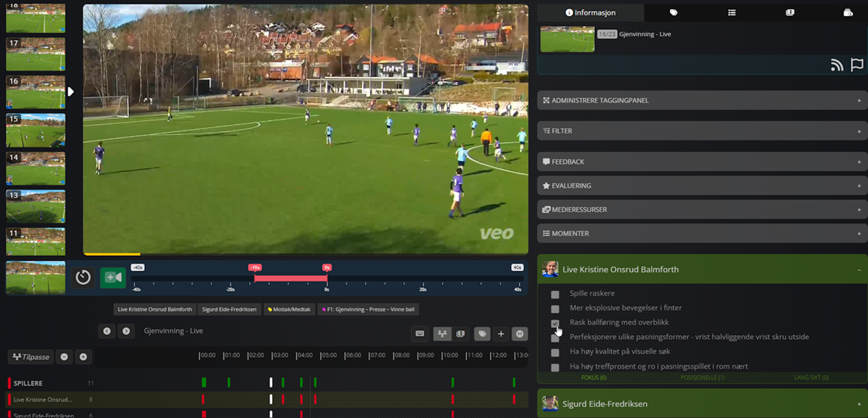Click the green add video clip icon
Screen dimensions: 868x418
click(x=113, y=277)
